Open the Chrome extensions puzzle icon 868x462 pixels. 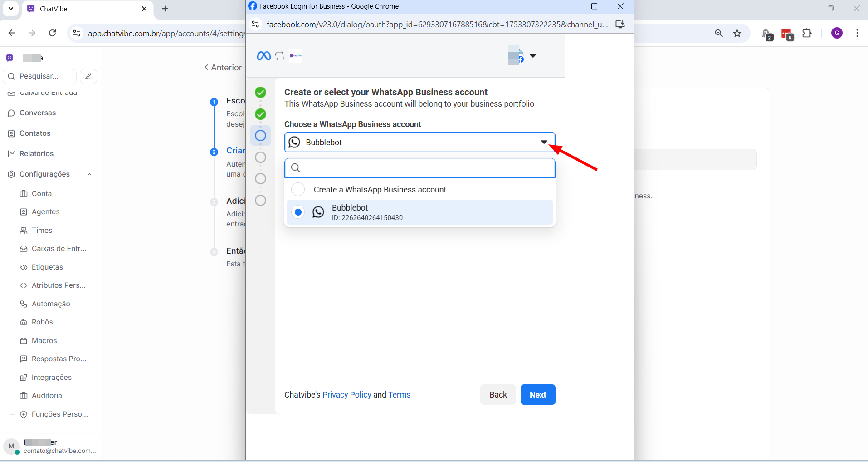click(807, 33)
